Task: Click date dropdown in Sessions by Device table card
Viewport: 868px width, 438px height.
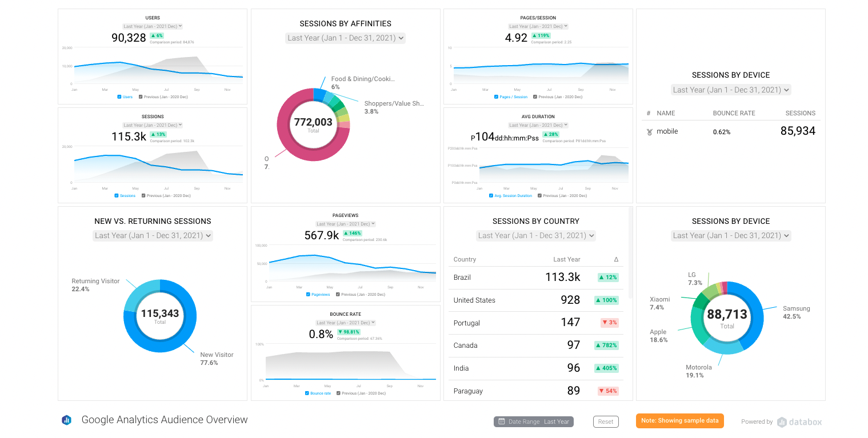Action: coord(731,90)
